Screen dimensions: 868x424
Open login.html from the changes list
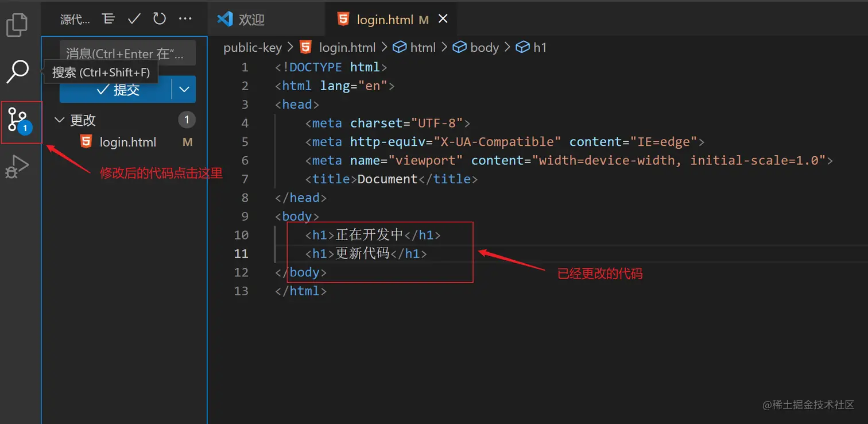126,142
